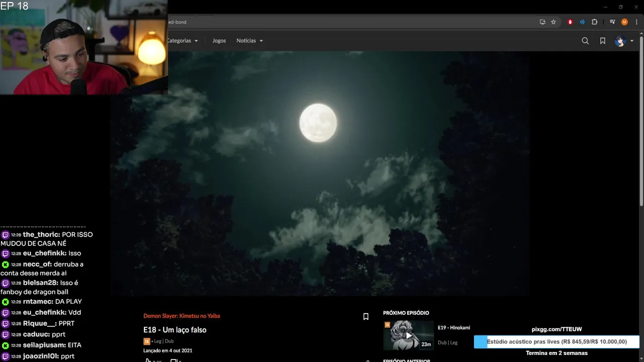The width and height of the screenshot is (644, 362).
Task: Open the Demon Slayer: Kimetsu no Yaiba link
Action: click(182, 316)
